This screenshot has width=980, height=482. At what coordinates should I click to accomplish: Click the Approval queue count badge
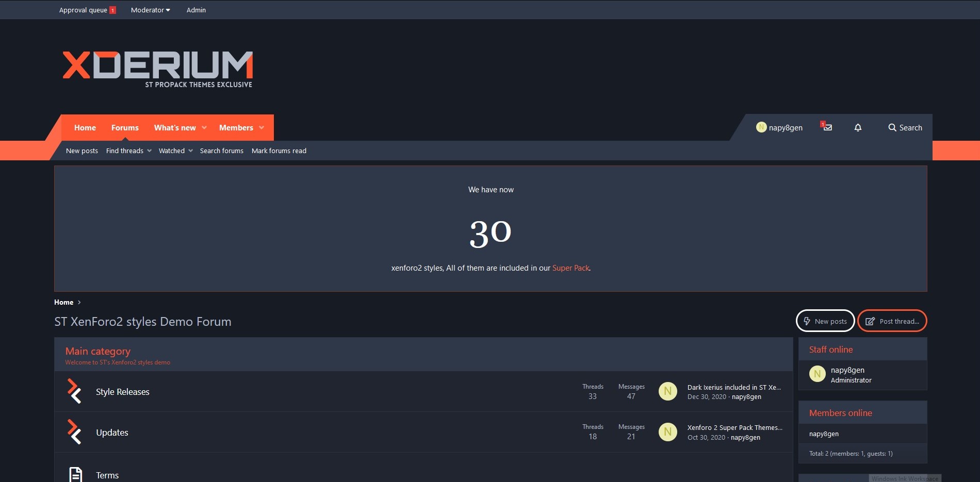pyautogui.click(x=112, y=10)
